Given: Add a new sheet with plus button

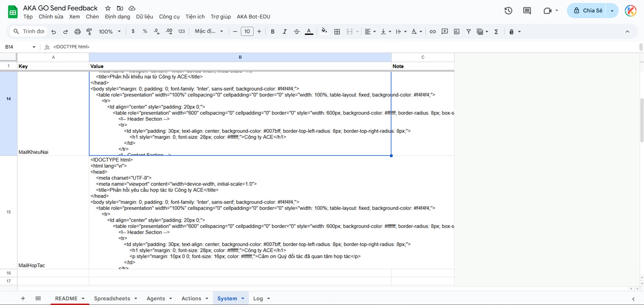Looking at the screenshot, I should [x=23, y=298].
